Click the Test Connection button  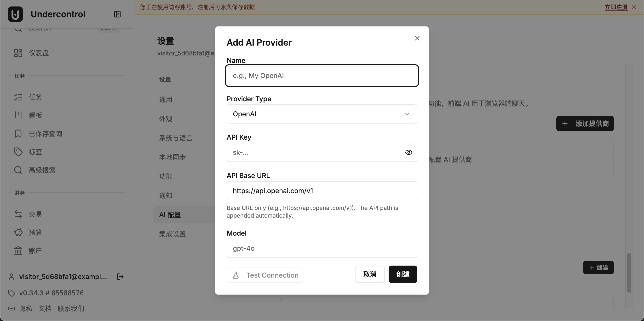(265, 275)
